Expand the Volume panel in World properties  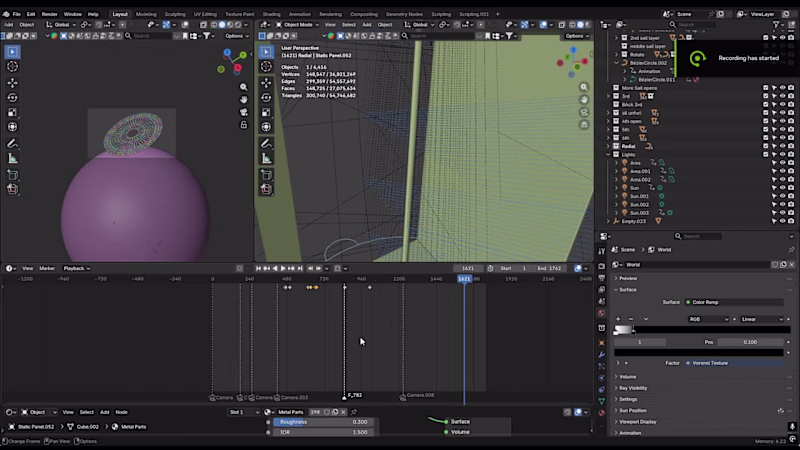pos(627,377)
